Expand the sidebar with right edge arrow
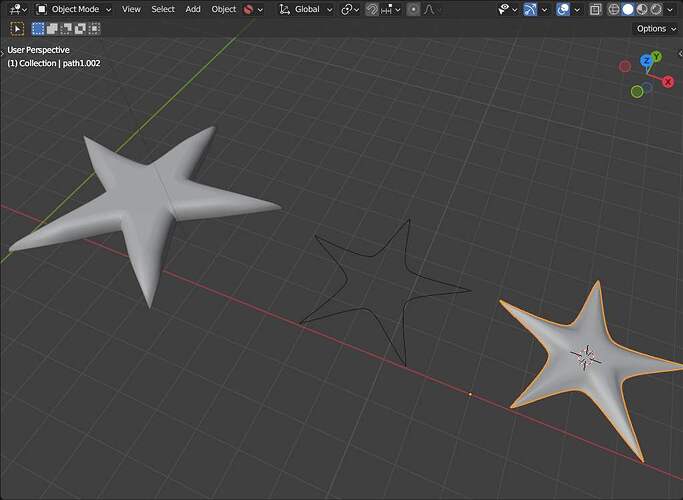Image resolution: width=683 pixels, height=500 pixels. click(x=680, y=54)
